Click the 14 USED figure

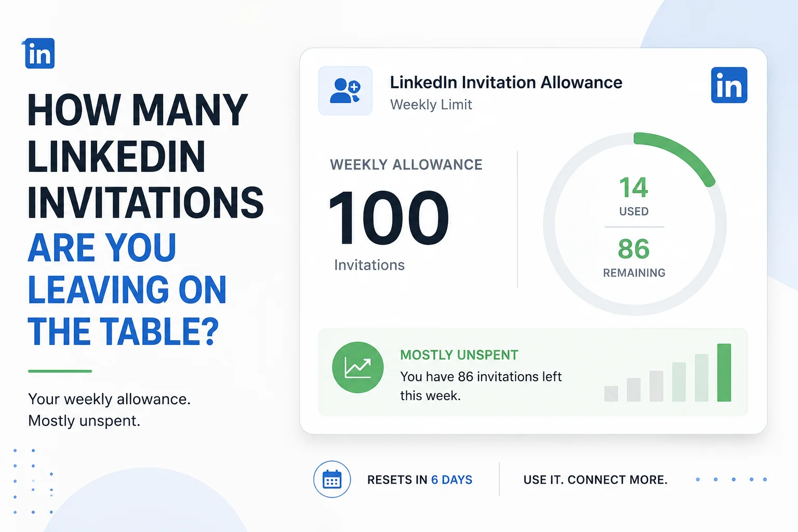pyautogui.click(x=634, y=196)
